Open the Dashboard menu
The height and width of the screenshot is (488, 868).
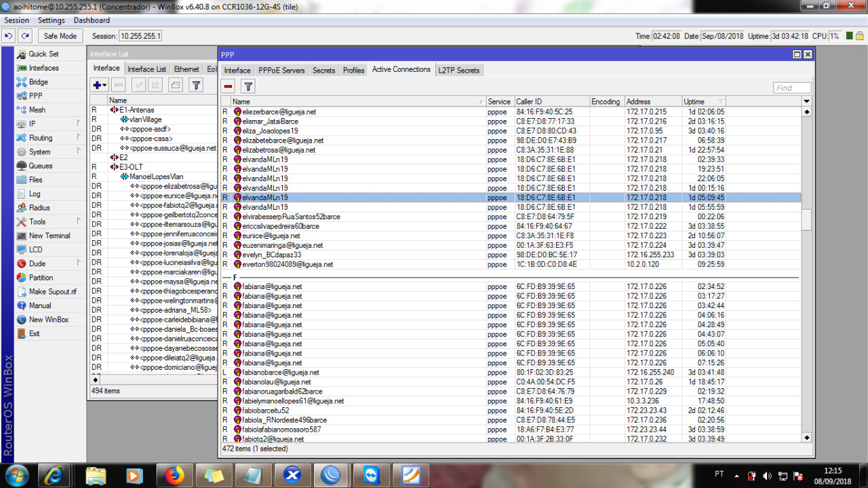[x=92, y=20]
